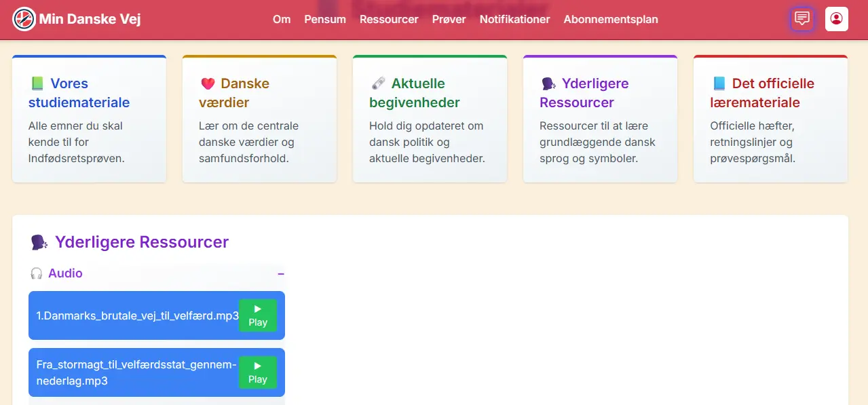868x405 pixels.
Task: Collapse the Audio section with minus sign
Action: pyautogui.click(x=280, y=274)
